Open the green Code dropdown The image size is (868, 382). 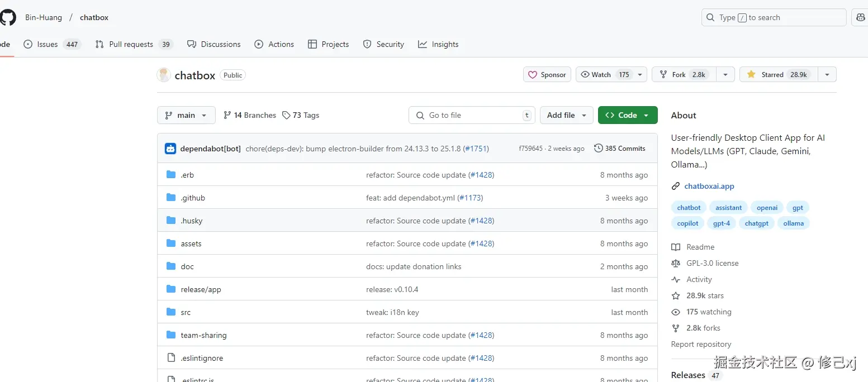(x=628, y=115)
